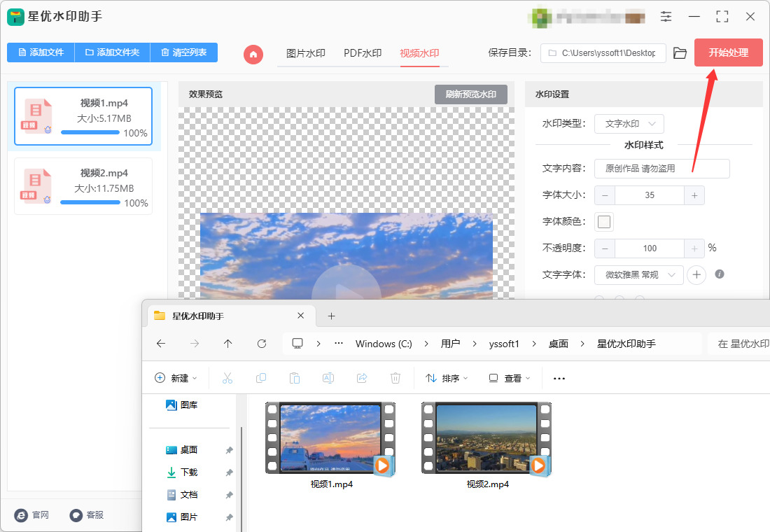
Task: Open Explorer more options ellipsis
Action: 559,378
